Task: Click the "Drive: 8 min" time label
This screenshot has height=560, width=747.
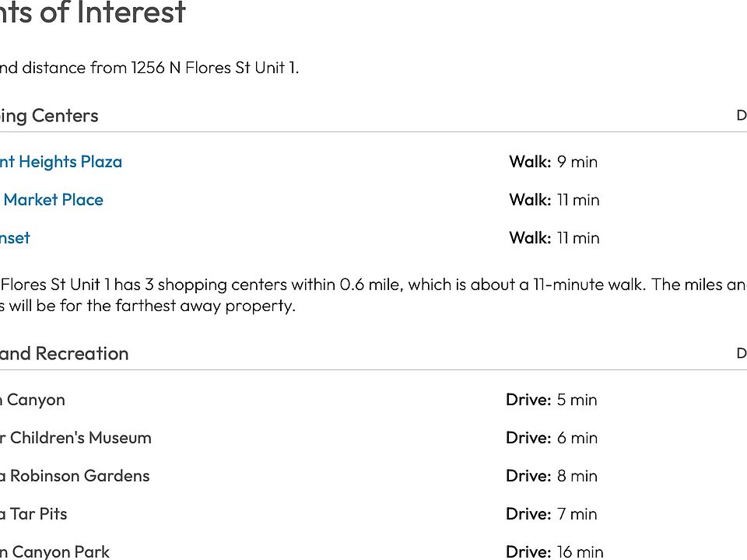Action: pos(552,476)
